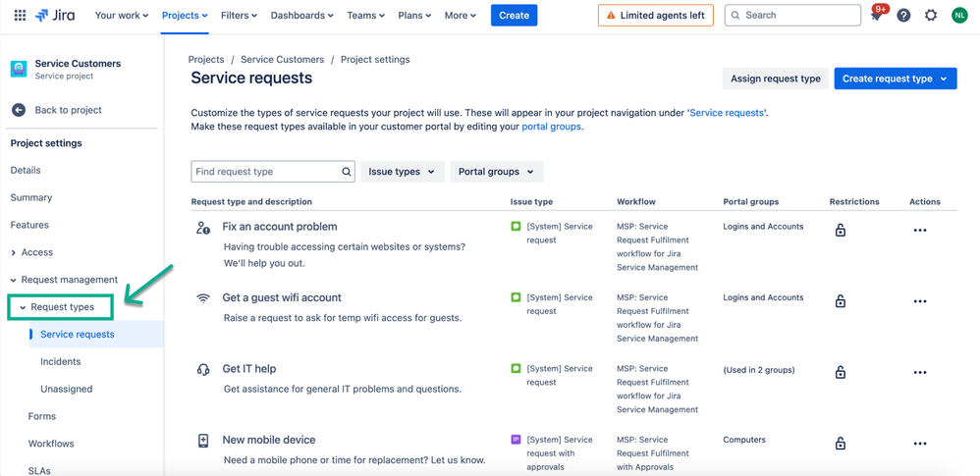Open the Fix an account problem request type
Screen dimensions: 980x476
coord(280,227)
